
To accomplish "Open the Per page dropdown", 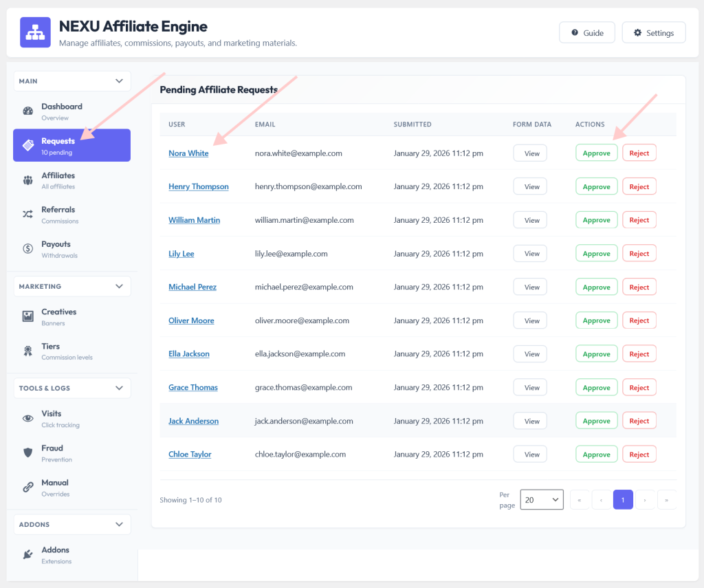I will pyautogui.click(x=542, y=499).
